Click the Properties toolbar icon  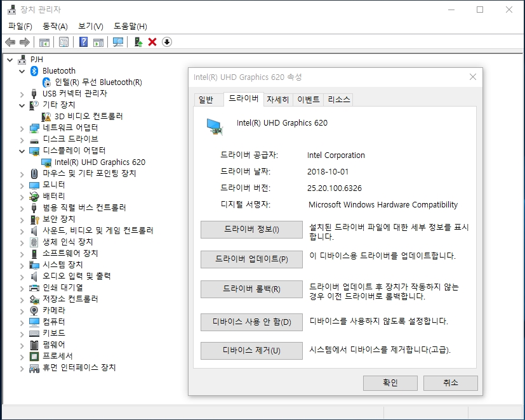(x=63, y=42)
